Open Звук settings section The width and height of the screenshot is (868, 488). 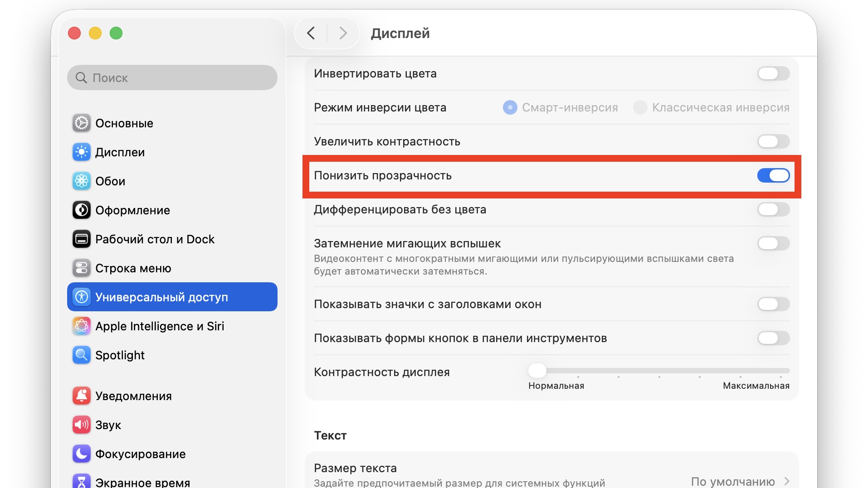point(172,425)
